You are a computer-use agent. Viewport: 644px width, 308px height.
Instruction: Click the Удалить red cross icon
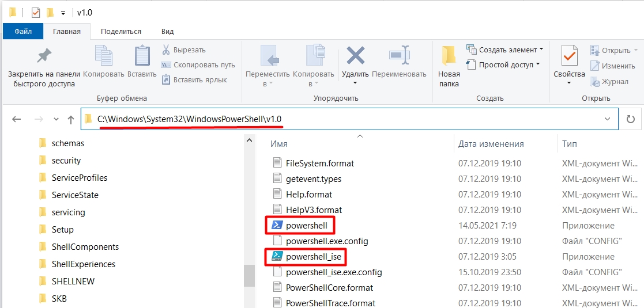point(356,55)
